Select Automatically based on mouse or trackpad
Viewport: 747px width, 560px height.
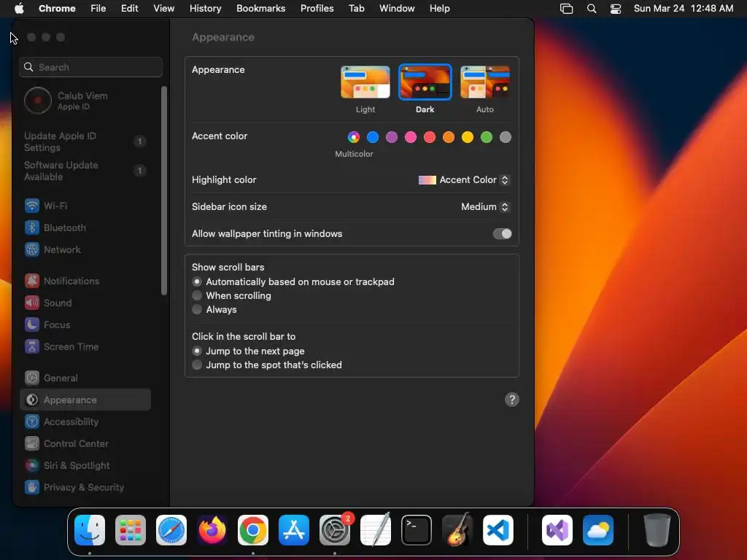pyautogui.click(x=197, y=282)
